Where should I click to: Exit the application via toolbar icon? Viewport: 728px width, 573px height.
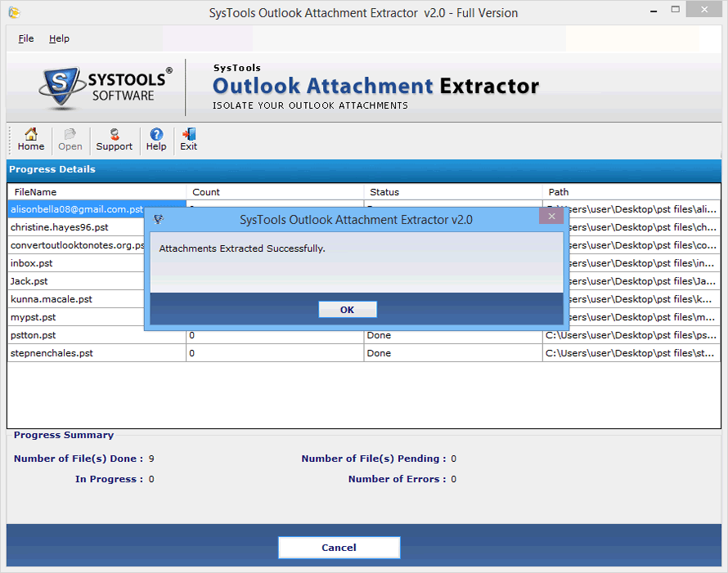point(188,140)
